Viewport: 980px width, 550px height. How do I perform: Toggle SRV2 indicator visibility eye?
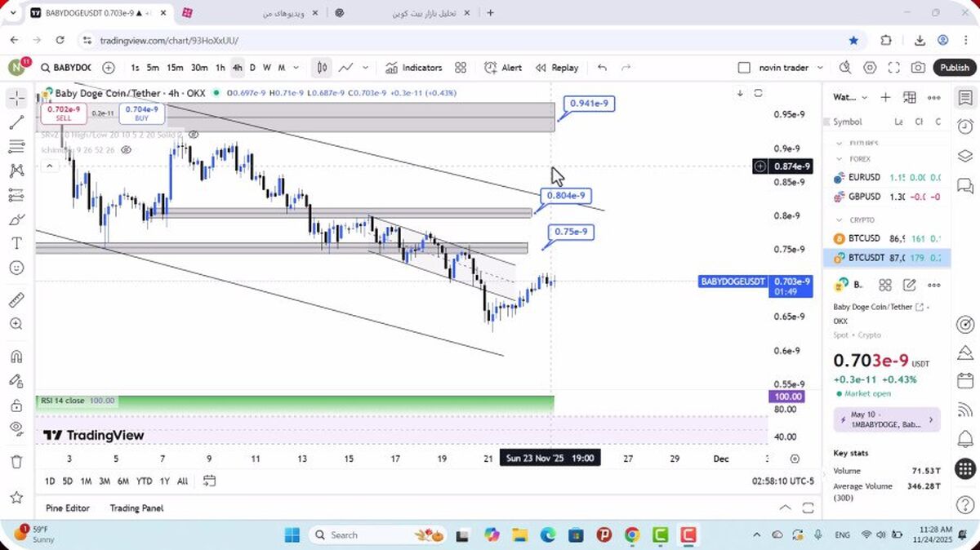[193, 134]
